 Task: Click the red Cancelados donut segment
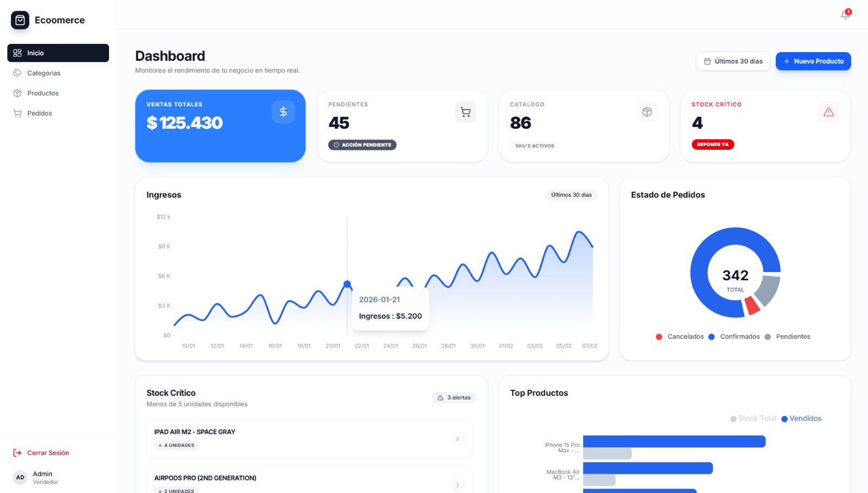pyautogui.click(x=751, y=306)
